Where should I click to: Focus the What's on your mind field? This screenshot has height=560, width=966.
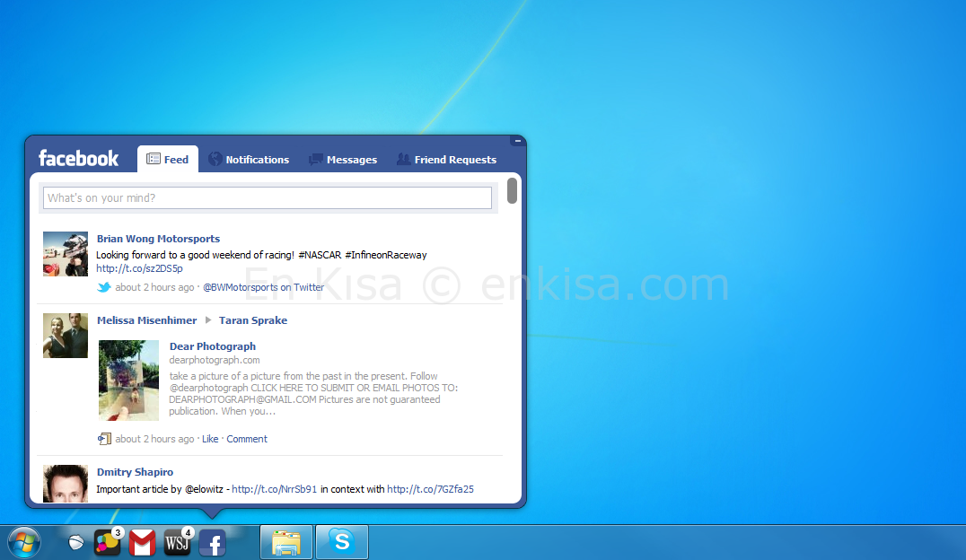coord(268,197)
